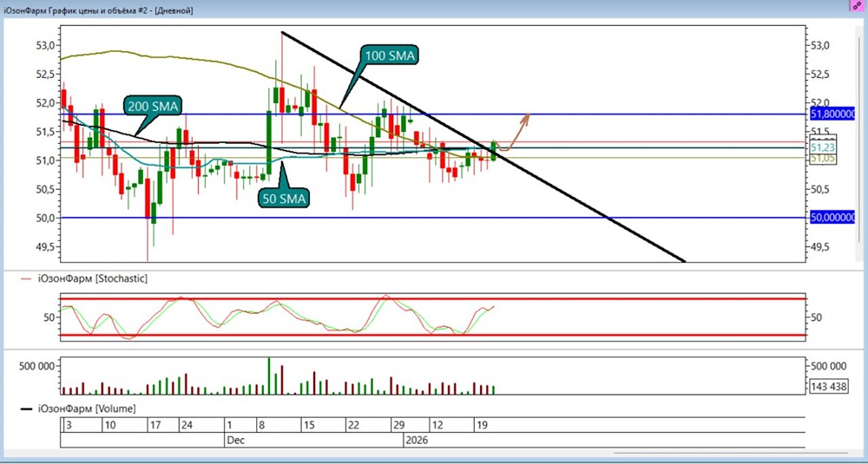868x464 pixels.
Task: Click the 53,0 label on left price axis
Action: click(45, 45)
